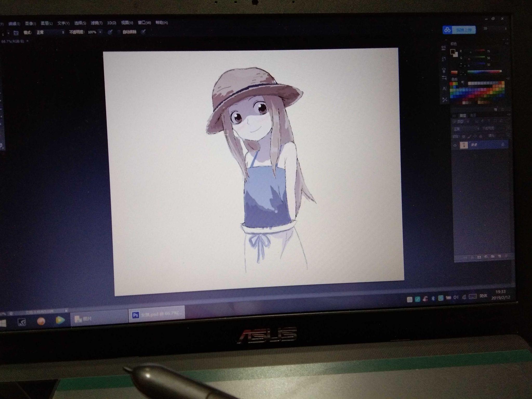Enable the Auto Erase (自动抹除) checkbox

click(119, 32)
